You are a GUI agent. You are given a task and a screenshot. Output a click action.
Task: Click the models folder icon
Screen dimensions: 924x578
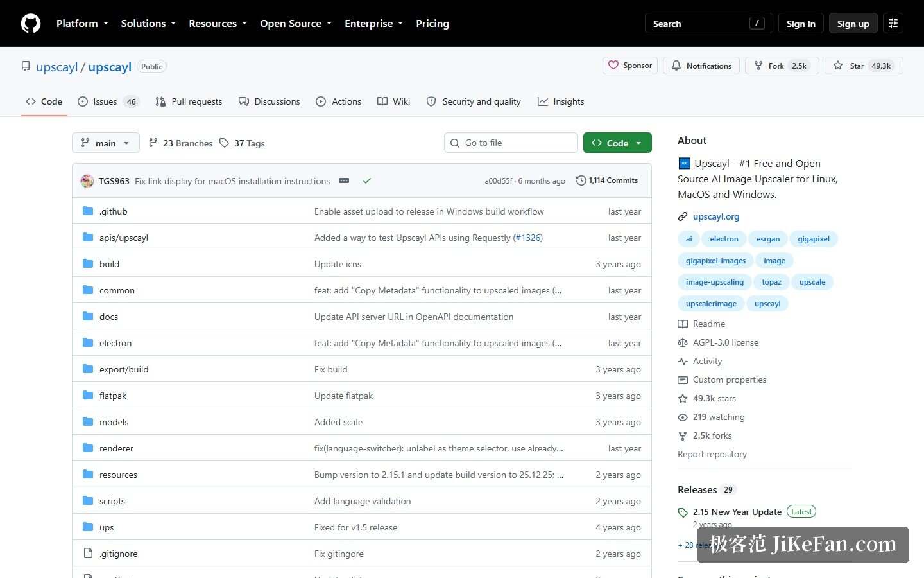(x=88, y=421)
